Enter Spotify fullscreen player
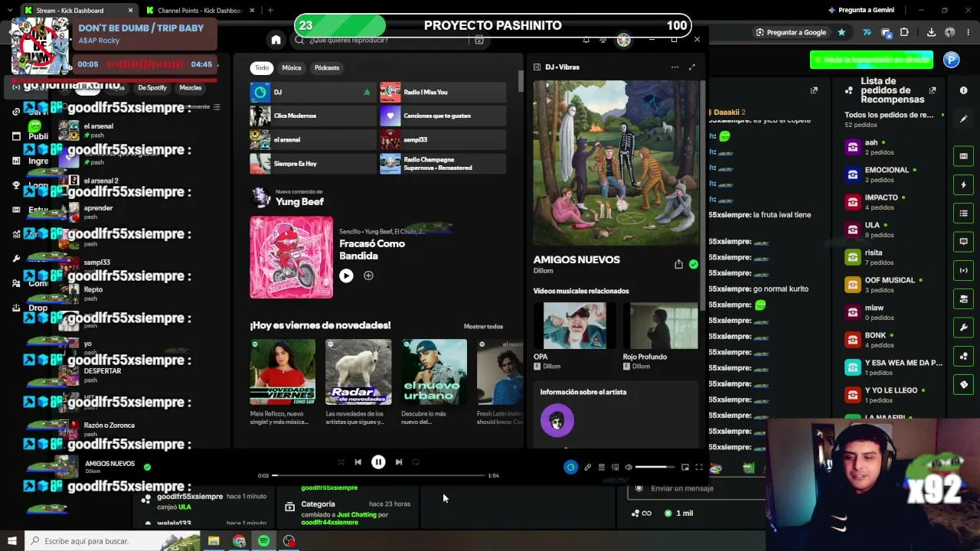The width and height of the screenshot is (980, 551). click(x=698, y=467)
